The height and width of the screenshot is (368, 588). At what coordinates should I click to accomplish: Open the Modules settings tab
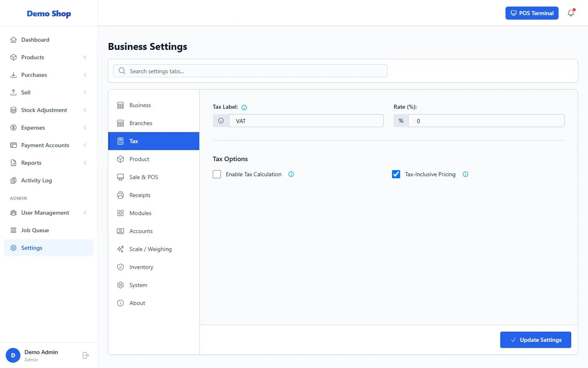click(154, 213)
